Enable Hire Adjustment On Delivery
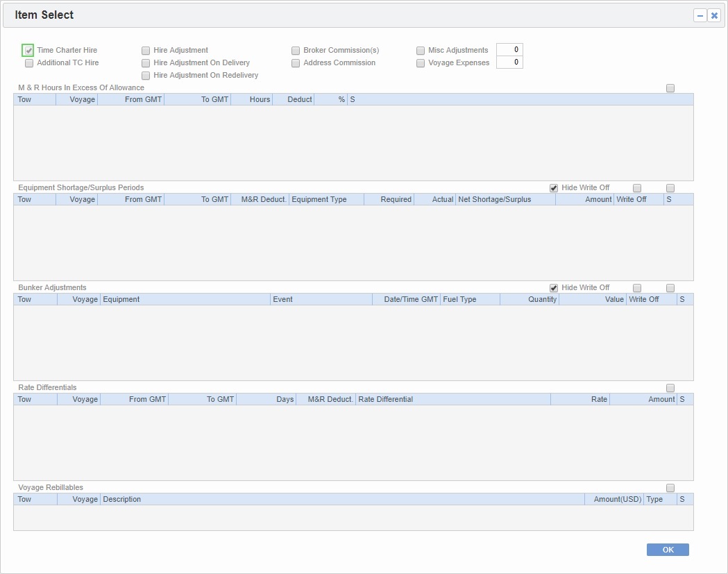 [146, 62]
